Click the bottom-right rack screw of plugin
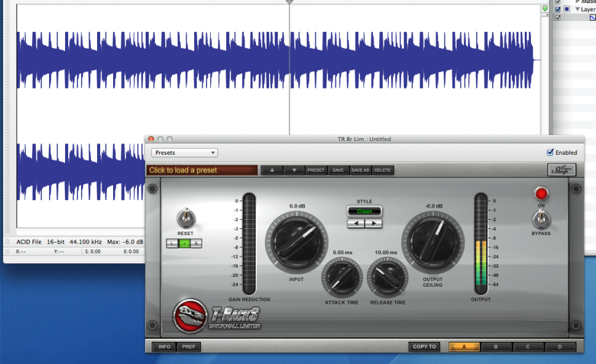This screenshot has height=364, width=596. pos(576,325)
